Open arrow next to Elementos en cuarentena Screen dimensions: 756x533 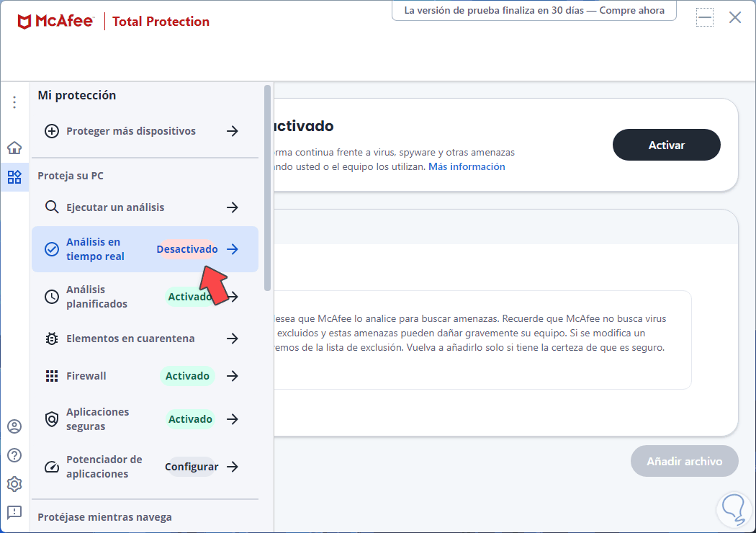pyautogui.click(x=233, y=339)
